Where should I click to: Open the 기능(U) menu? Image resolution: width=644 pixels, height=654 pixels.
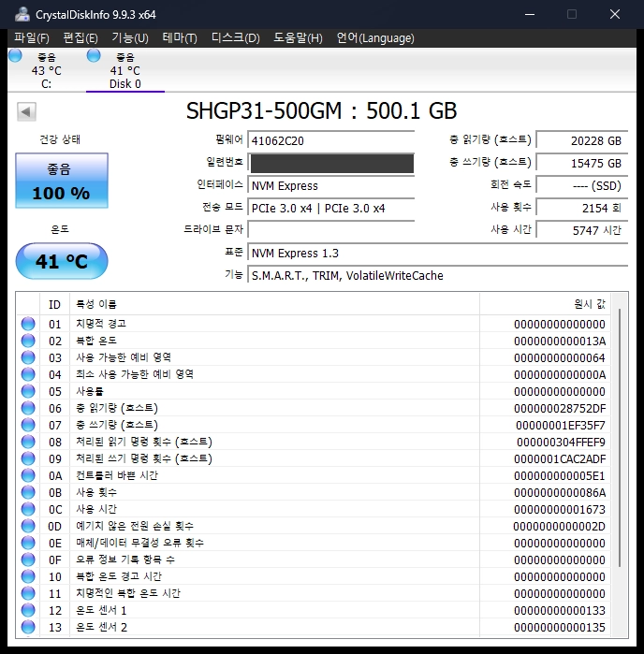[x=130, y=38]
